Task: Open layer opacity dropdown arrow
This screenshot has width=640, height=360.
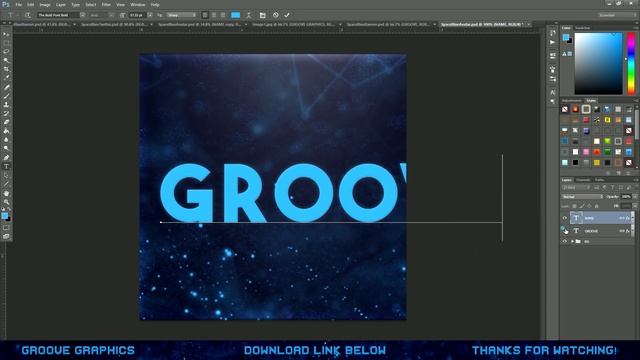Action: point(635,197)
